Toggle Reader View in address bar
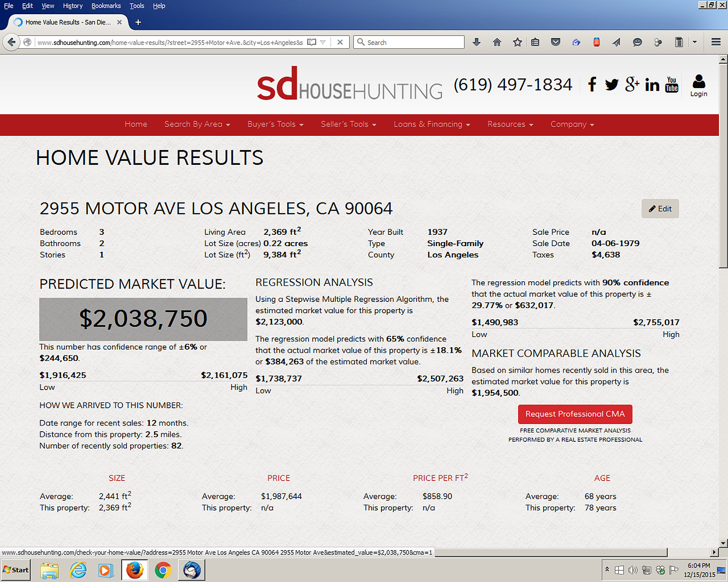The width and height of the screenshot is (728, 582). (x=311, y=42)
